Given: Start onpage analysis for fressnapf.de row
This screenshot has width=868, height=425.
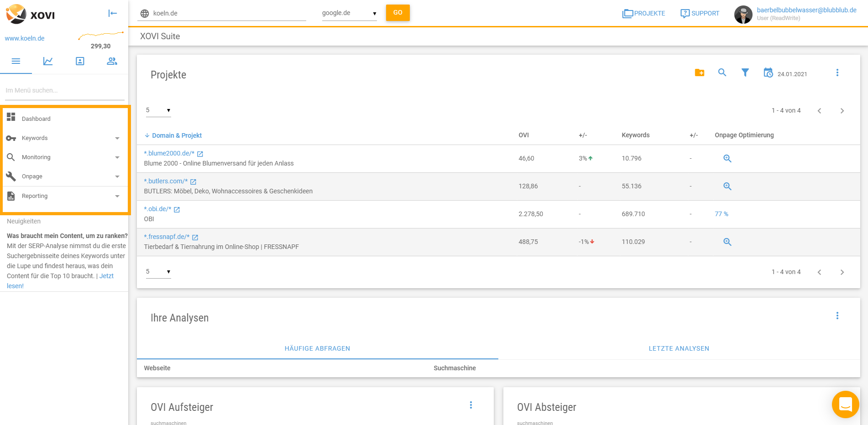Looking at the screenshot, I should coord(727,242).
